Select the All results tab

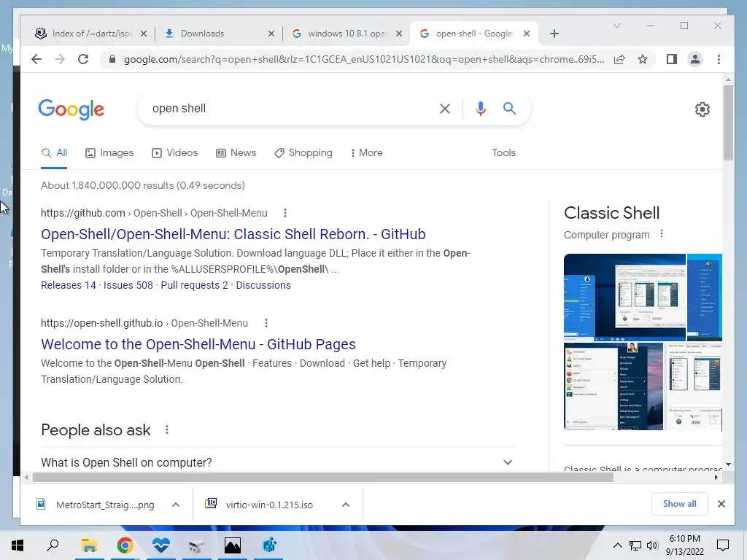pos(54,153)
